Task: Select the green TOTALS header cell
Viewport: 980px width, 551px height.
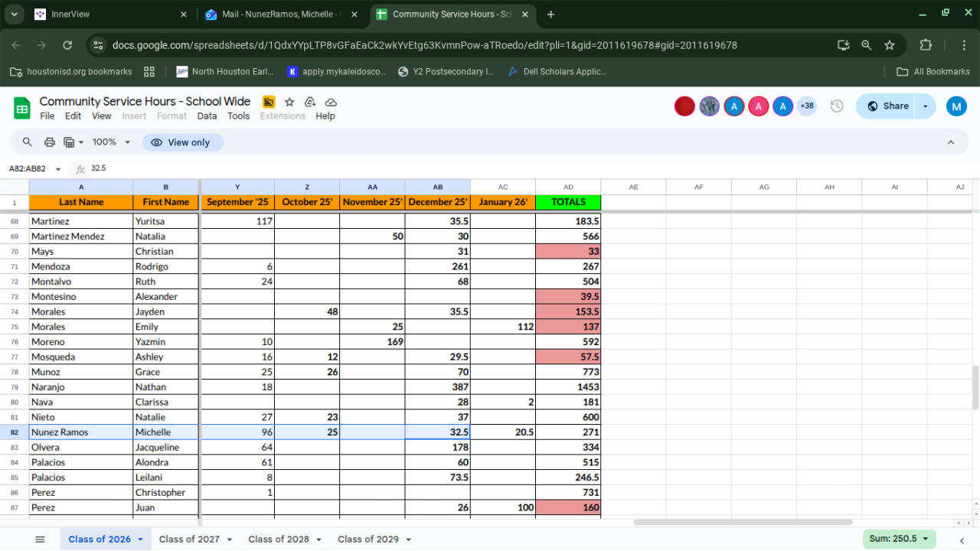Action: coord(568,202)
